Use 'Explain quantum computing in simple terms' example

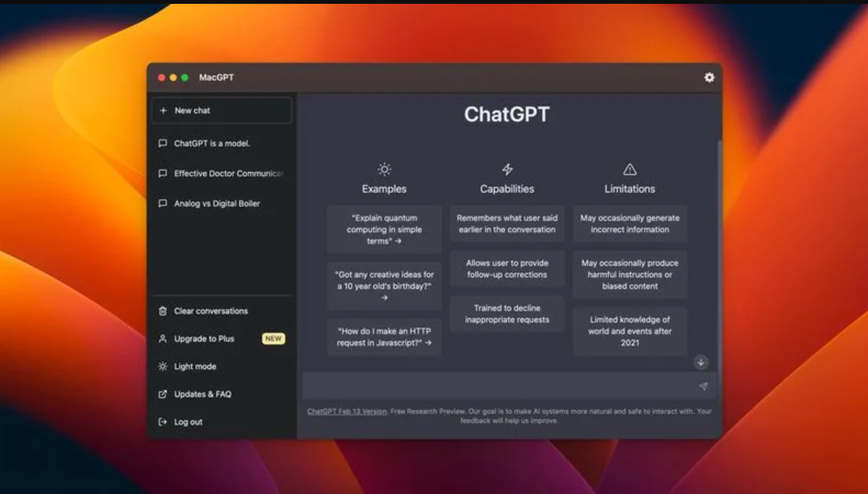[384, 229]
